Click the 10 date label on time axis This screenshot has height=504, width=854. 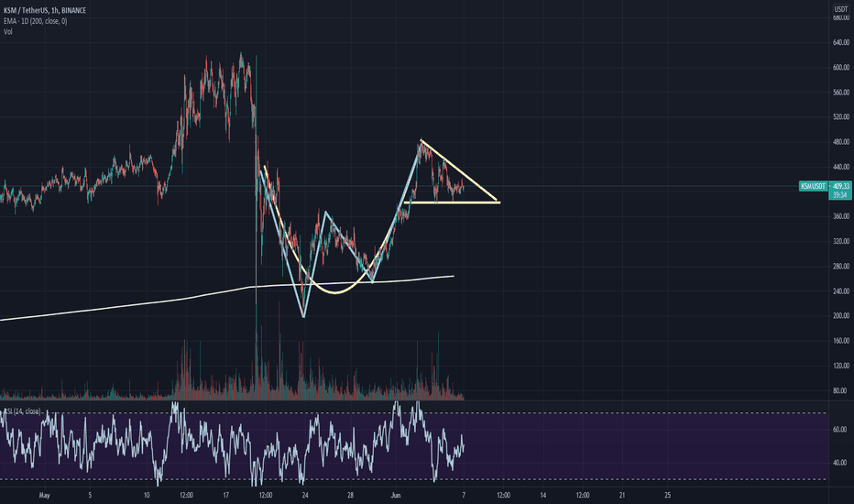pyautogui.click(x=147, y=496)
